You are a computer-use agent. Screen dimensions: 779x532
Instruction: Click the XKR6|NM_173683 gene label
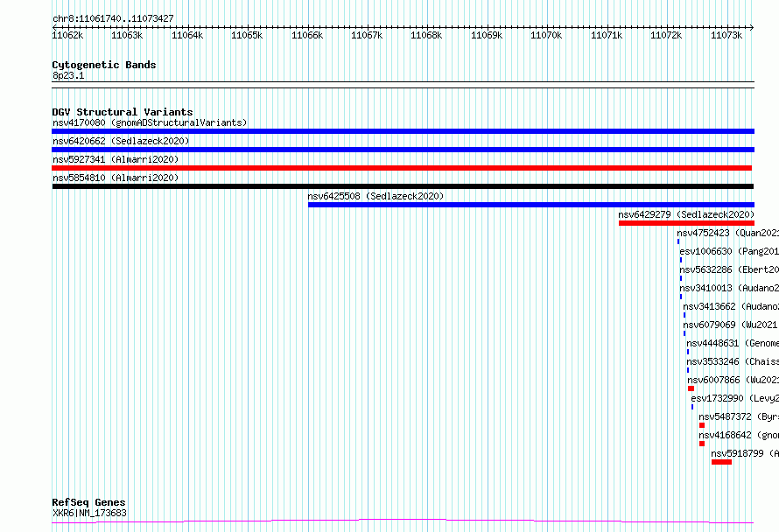tap(89, 513)
